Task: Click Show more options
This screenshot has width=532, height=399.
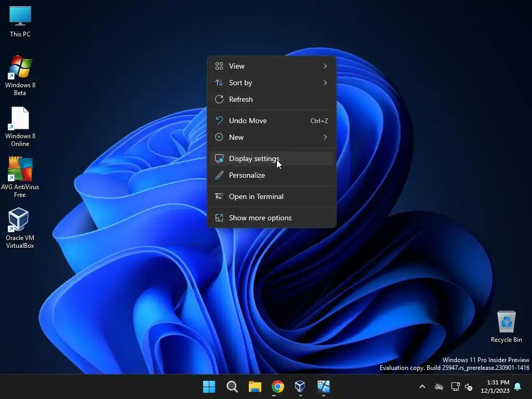Action: (272, 218)
